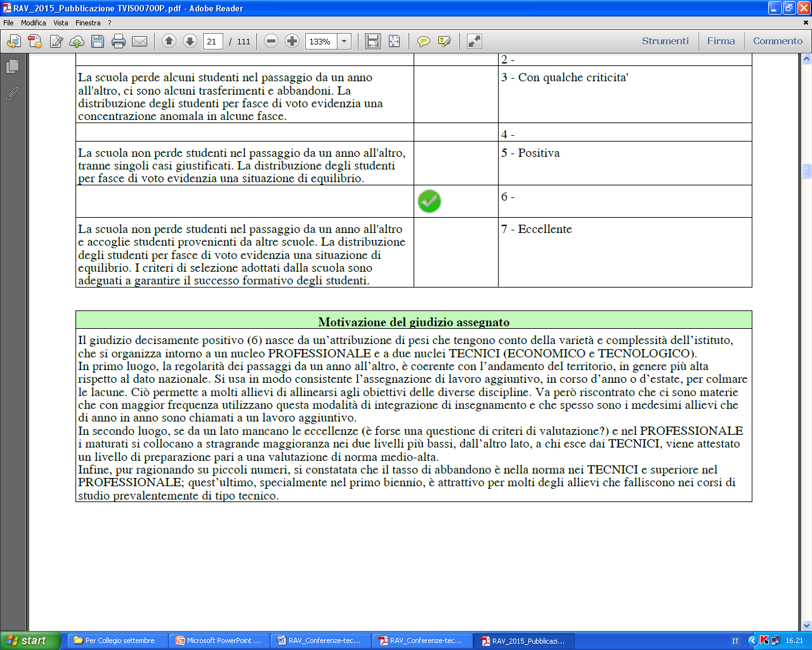812x650 pixels.
Task: Go to previous page arrow
Action: pos(169,41)
